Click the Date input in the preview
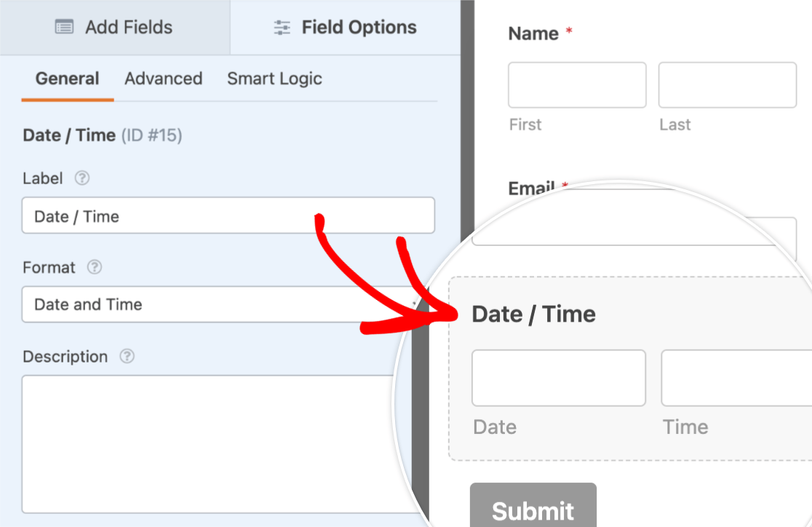This screenshot has height=527, width=812. click(558, 378)
